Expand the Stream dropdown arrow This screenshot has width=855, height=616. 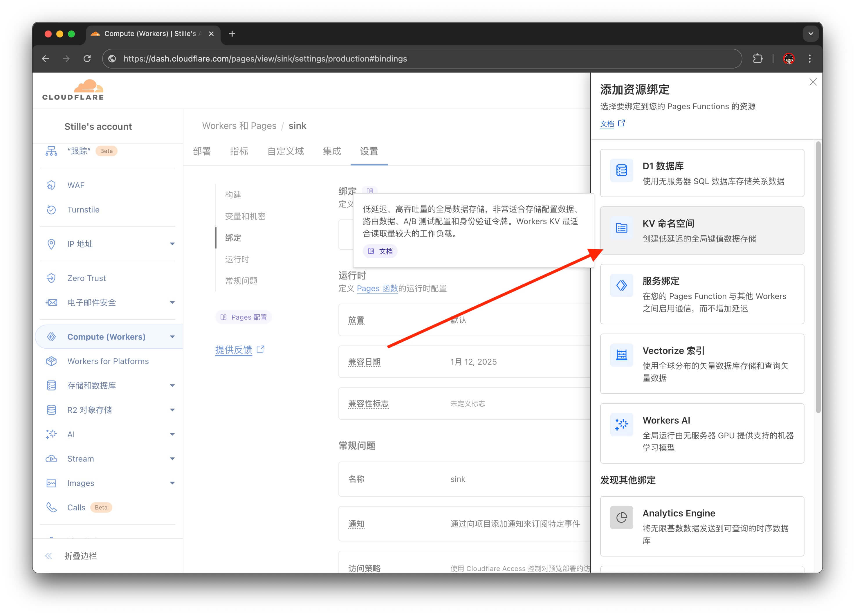coord(172,459)
